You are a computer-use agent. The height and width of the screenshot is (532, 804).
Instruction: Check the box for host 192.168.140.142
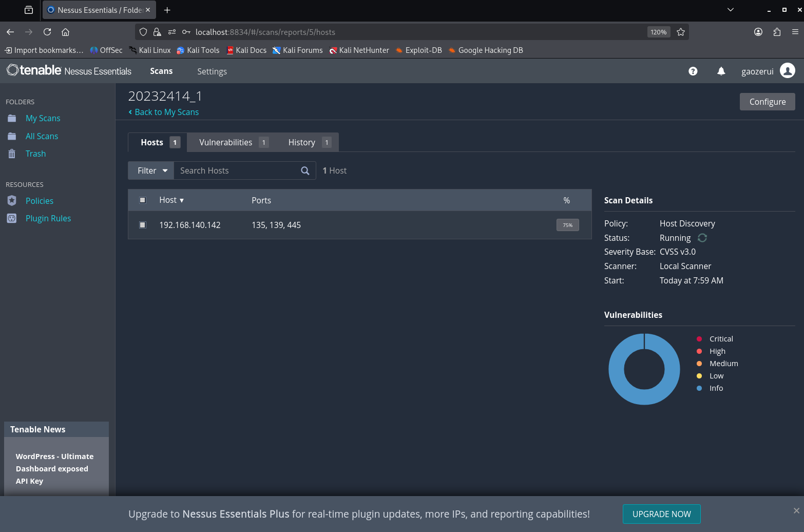143,225
